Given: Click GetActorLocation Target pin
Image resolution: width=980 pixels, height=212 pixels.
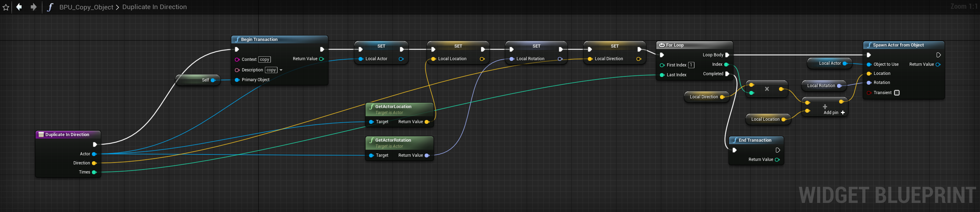Looking at the screenshot, I should coord(371,122).
